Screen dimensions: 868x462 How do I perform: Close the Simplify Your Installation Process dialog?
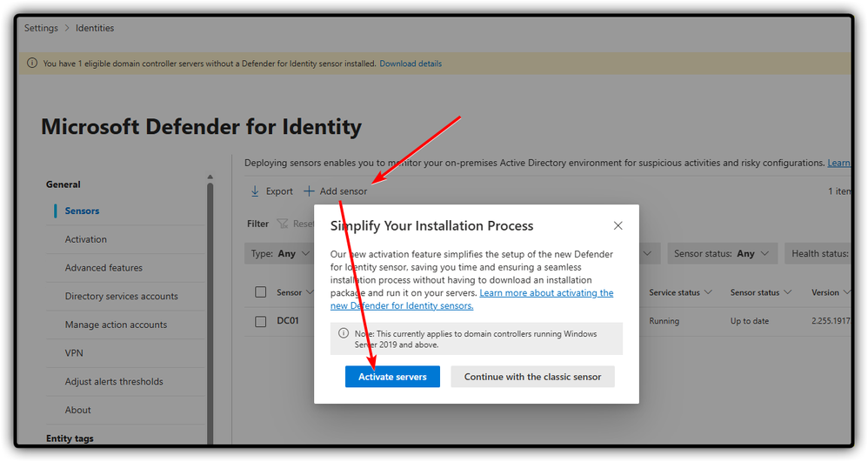pos(618,225)
